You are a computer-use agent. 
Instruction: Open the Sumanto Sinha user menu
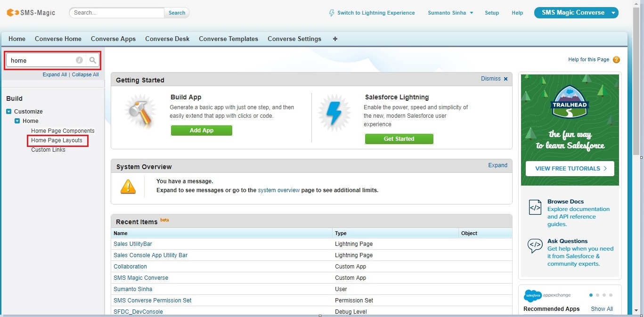(x=450, y=13)
